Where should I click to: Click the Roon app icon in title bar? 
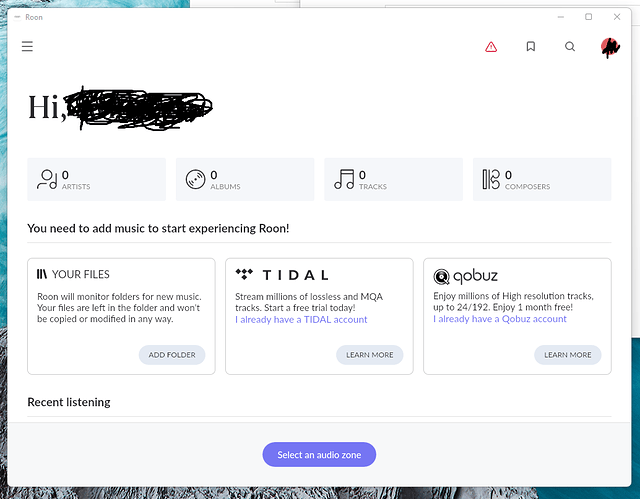click(x=17, y=17)
